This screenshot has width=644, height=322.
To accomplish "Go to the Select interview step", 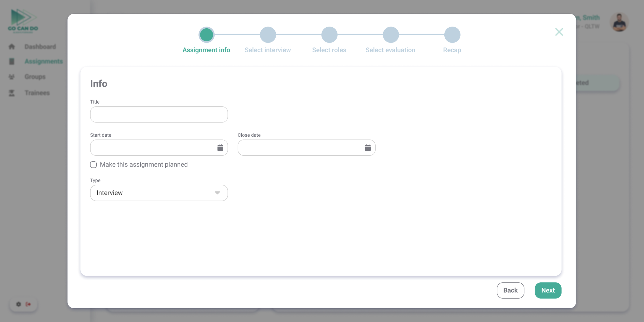I will [x=268, y=35].
